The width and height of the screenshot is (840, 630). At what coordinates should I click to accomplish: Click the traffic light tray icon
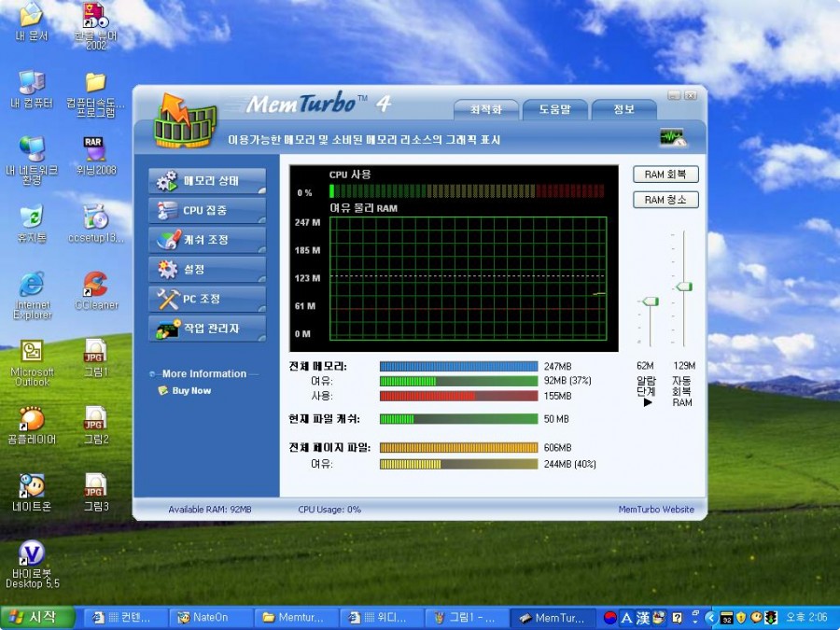click(x=770, y=618)
